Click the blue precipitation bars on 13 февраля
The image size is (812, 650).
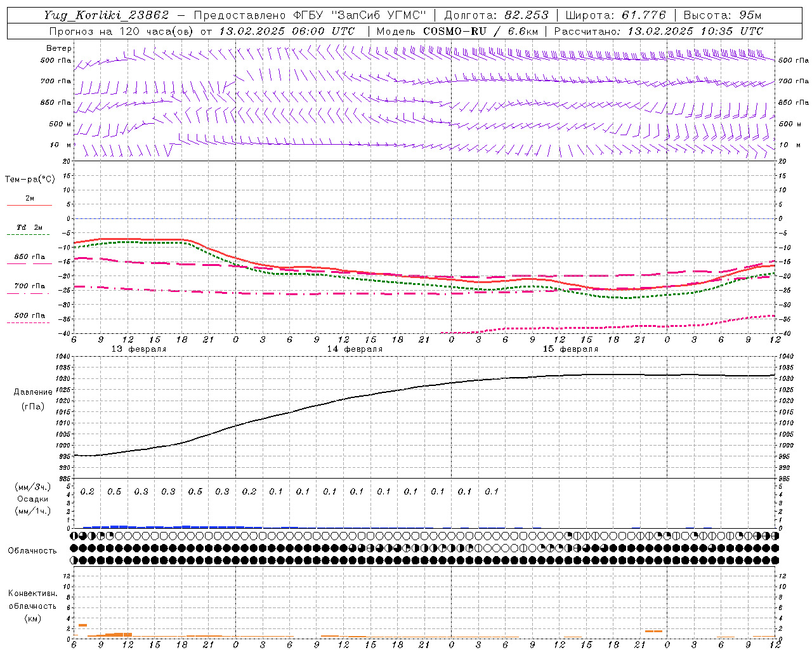[173, 527]
